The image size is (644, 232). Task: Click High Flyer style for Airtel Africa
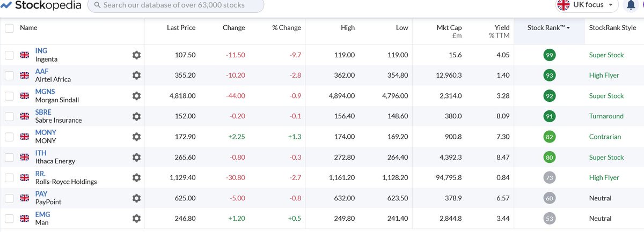click(x=604, y=76)
